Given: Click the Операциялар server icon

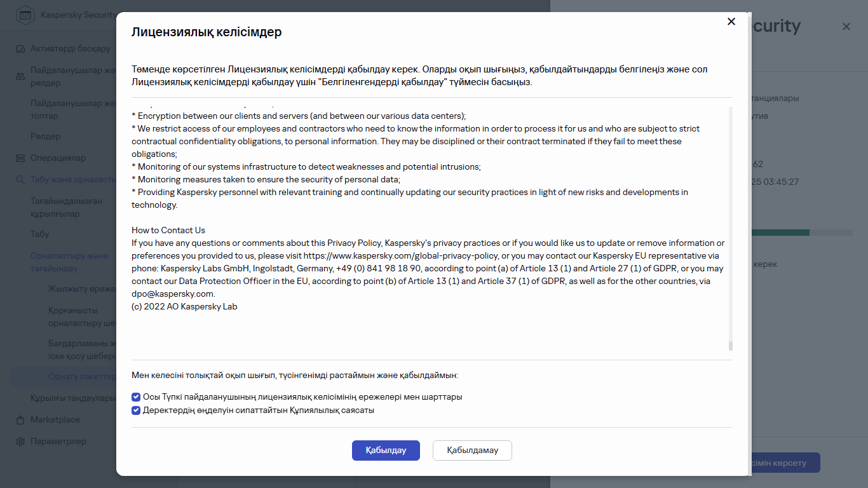Looking at the screenshot, I should click(20, 158).
